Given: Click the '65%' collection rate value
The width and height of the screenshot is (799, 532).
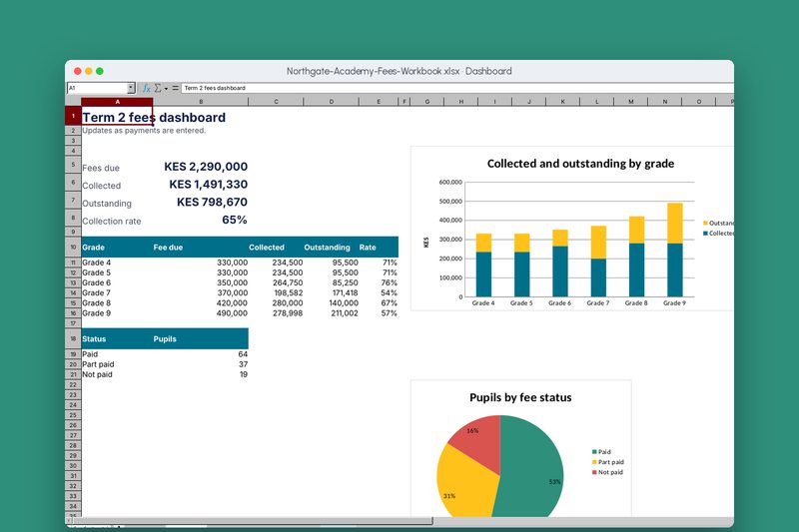Looking at the screenshot, I should [x=235, y=220].
